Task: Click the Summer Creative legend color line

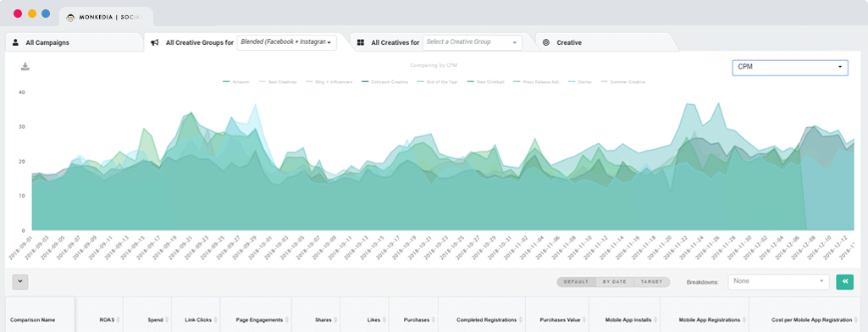Action: tap(604, 82)
